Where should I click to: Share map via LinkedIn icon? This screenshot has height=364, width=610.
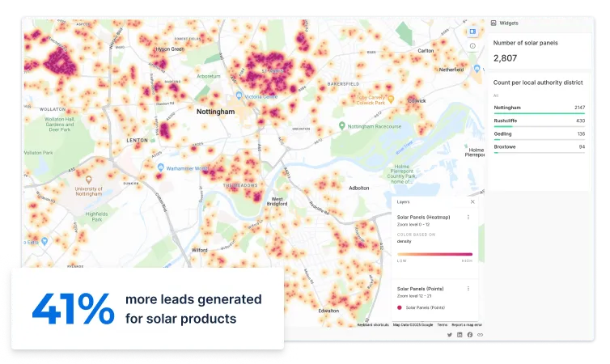click(x=460, y=334)
